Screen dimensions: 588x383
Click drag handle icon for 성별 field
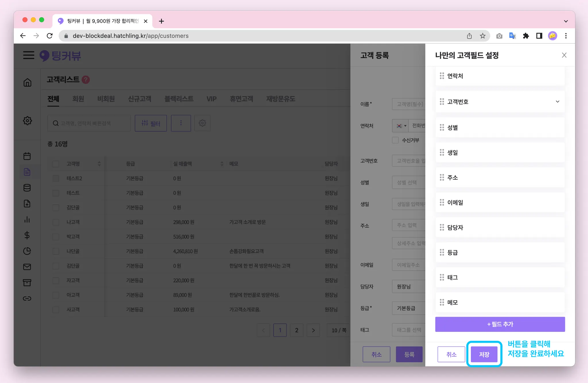442,127
